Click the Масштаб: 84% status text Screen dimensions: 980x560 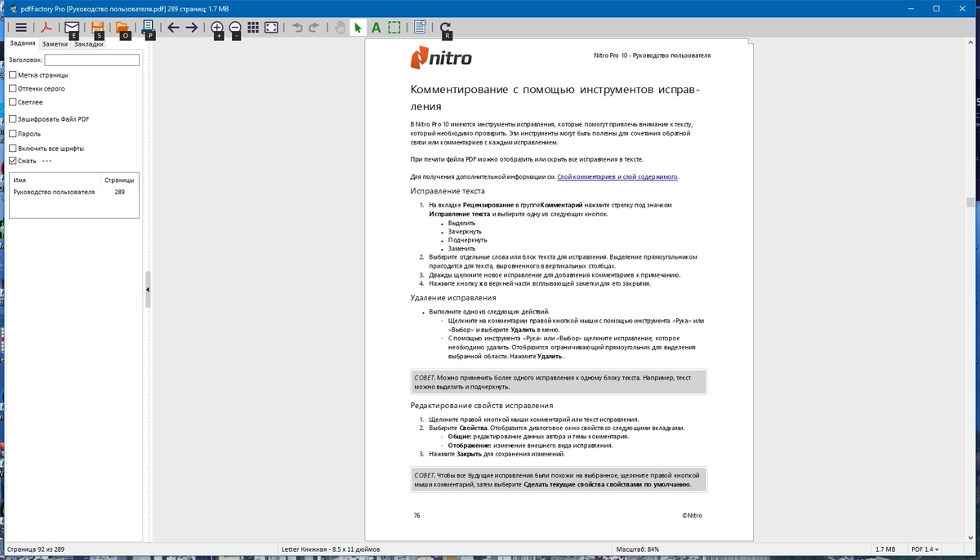[638, 549]
